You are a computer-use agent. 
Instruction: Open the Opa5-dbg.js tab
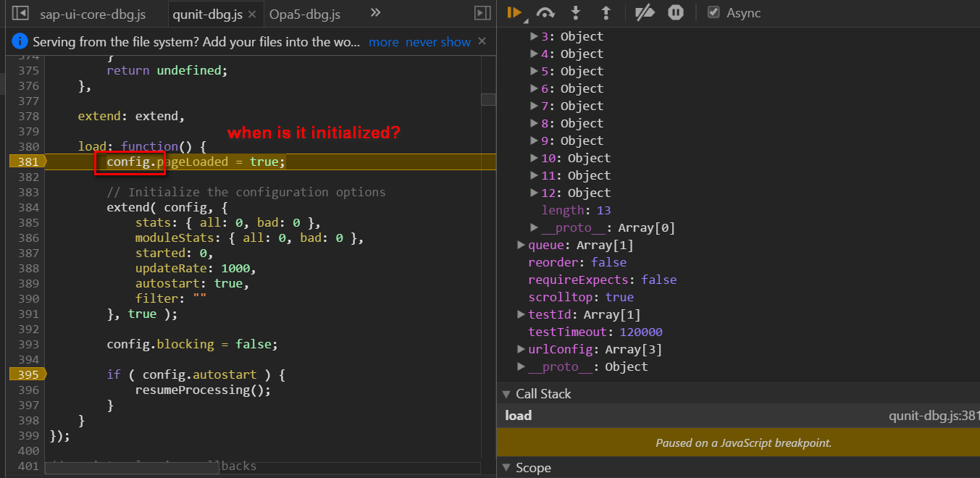point(305,14)
